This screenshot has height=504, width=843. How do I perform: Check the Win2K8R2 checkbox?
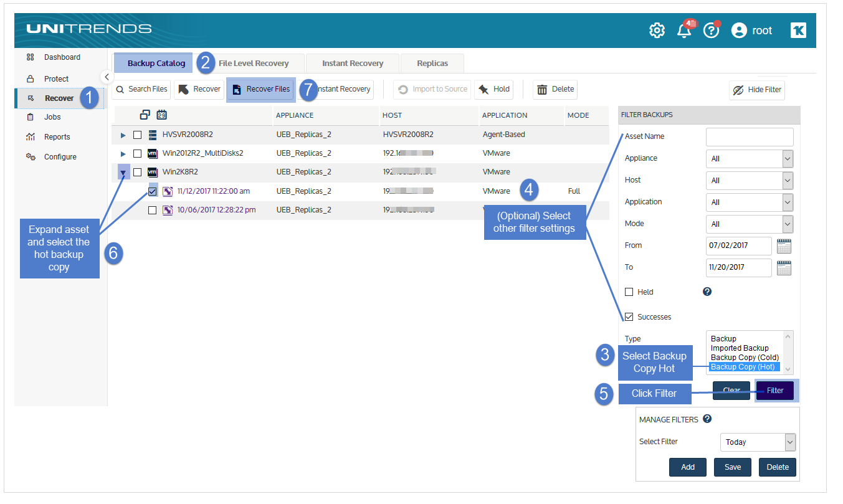pyautogui.click(x=138, y=173)
